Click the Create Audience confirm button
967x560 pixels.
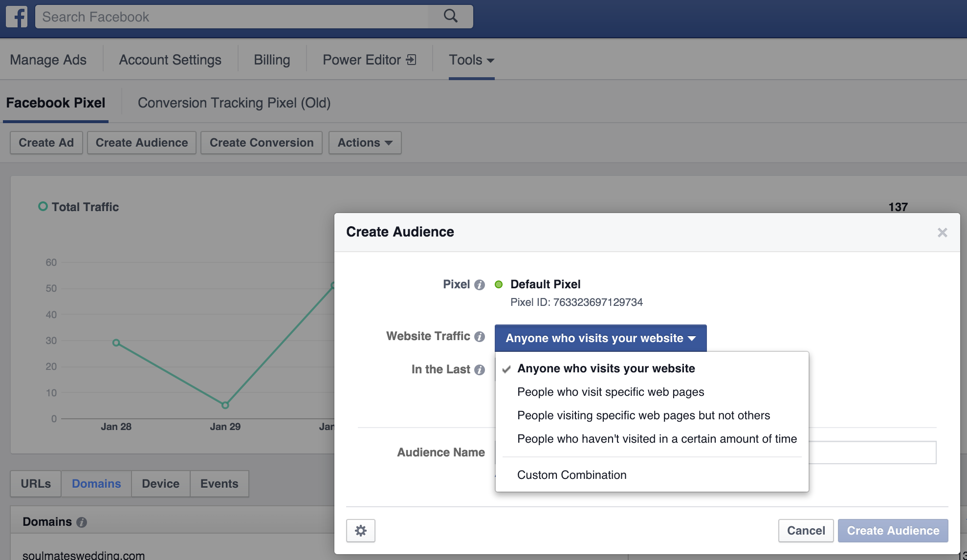(x=892, y=531)
